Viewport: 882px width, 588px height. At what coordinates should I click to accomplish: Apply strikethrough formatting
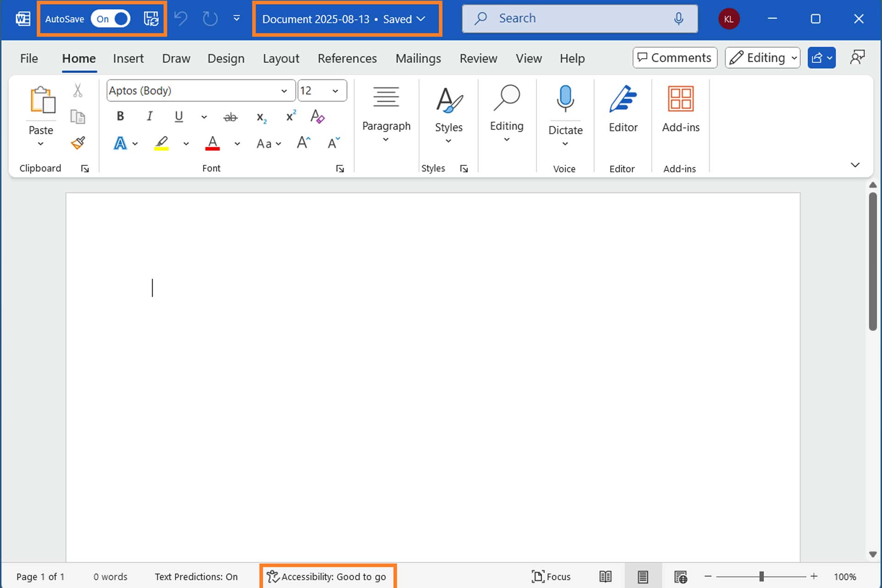(231, 117)
